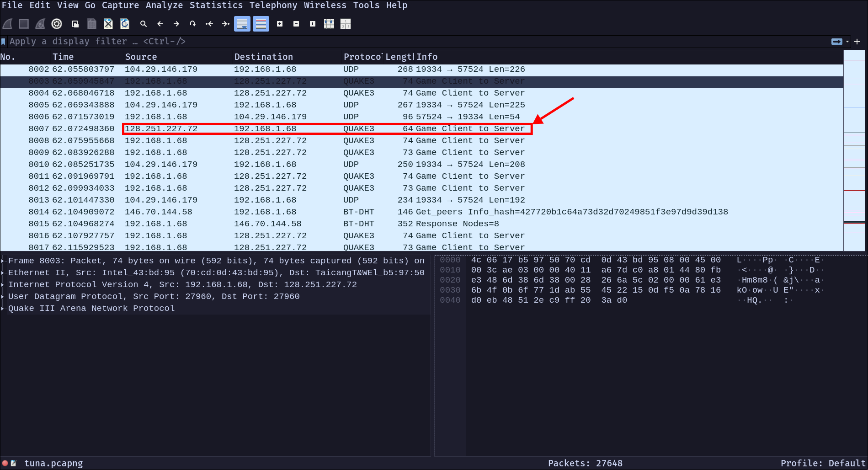
Task: Click the reload capture file icon
Action: 125,24
